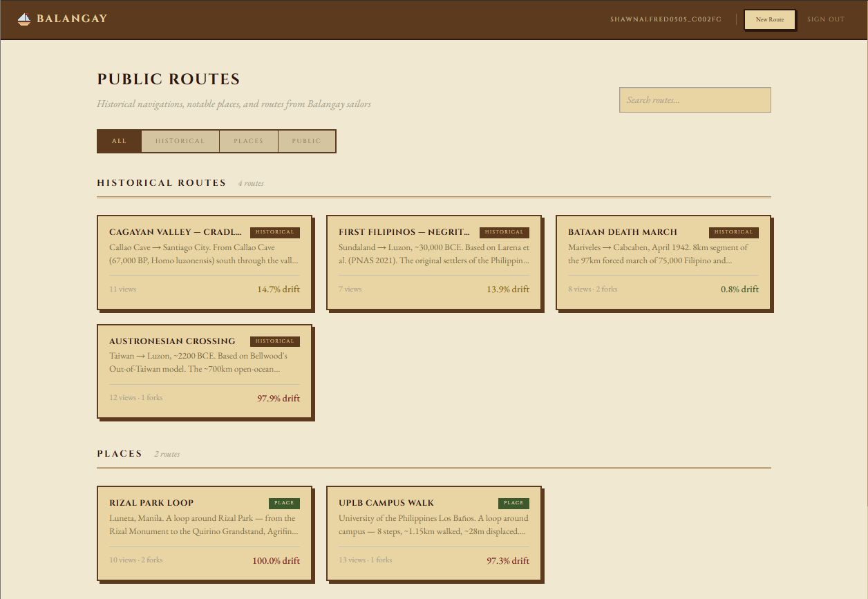This screenshot has width=868, height=599.
Task: Click Historical badge on First Filipinos card
Action: click(x=504, y=232)
